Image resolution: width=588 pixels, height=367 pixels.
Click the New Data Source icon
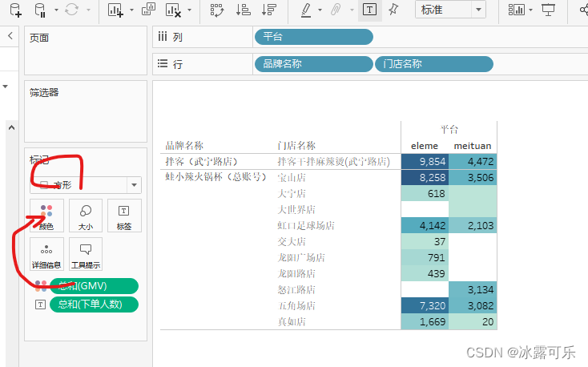[15, 10]
